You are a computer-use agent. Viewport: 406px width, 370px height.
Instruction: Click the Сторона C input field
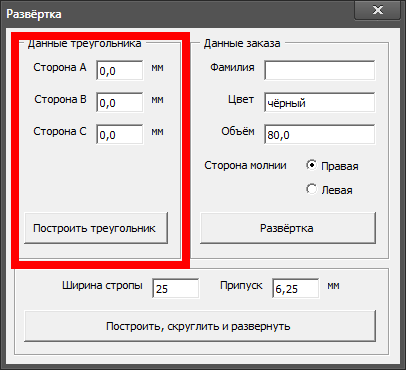(120, 134)
